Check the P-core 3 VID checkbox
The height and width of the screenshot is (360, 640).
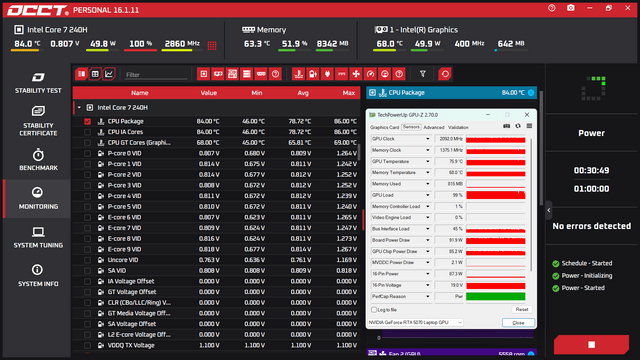(x=87, y=185)
